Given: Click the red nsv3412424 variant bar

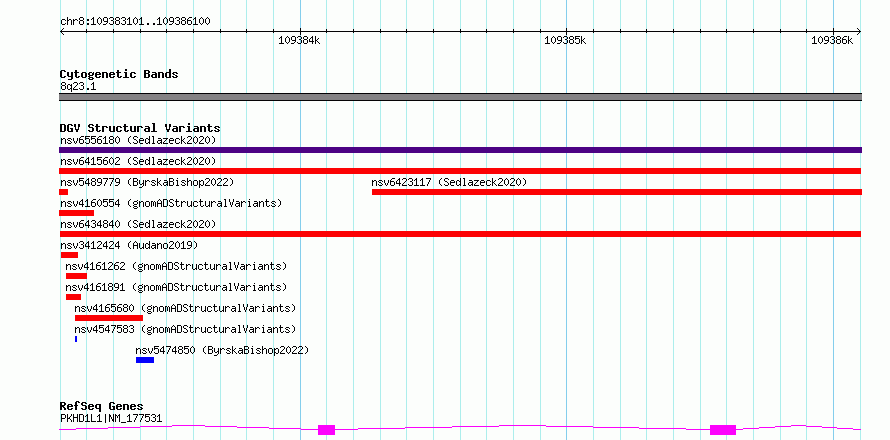Looking at the screenshot, I should click(x=69, y=255).
